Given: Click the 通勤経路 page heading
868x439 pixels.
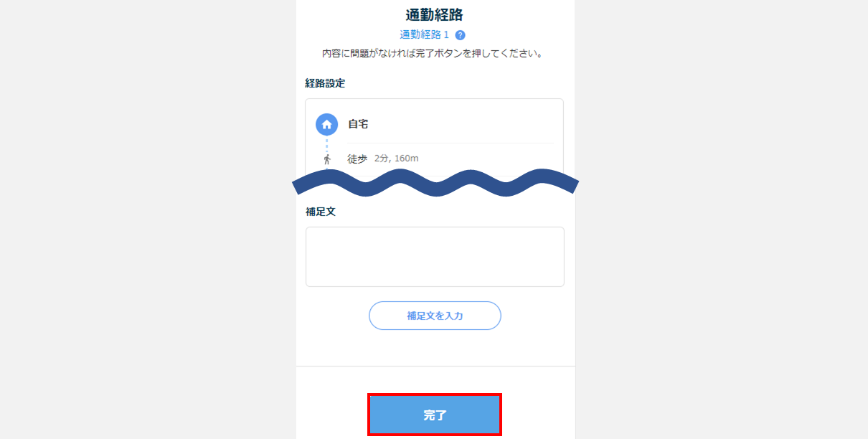Looking at the screenshot, I should coord(435,14).
